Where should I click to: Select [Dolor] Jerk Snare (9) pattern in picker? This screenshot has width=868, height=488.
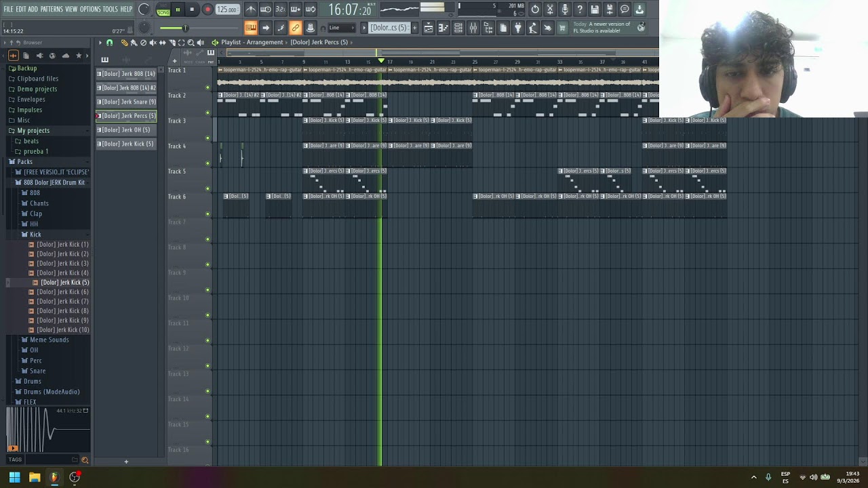point(127,102)
